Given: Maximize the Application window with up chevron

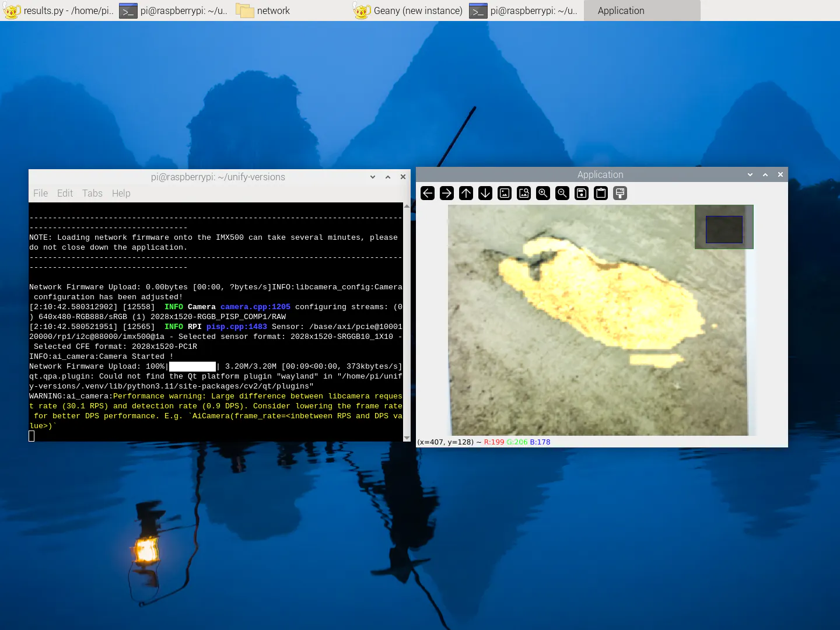Looking at the screenshot, I should point(765,174).
